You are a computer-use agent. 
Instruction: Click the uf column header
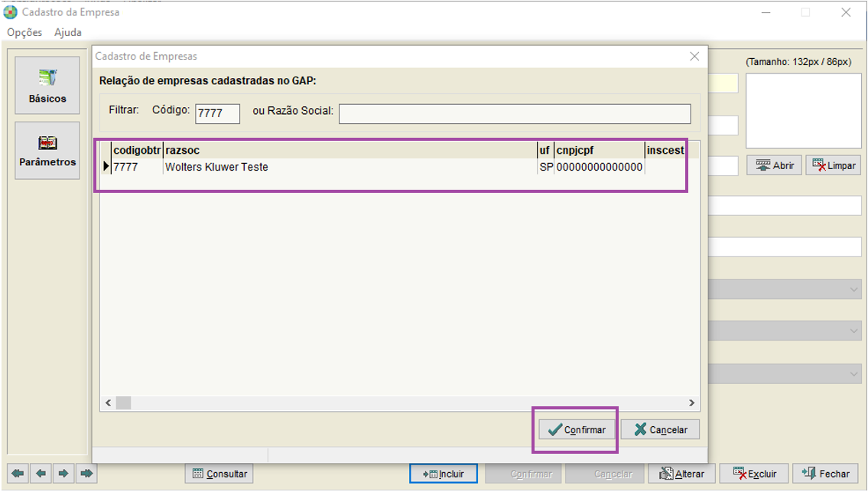pyautogui.click(x=546, y=150)
